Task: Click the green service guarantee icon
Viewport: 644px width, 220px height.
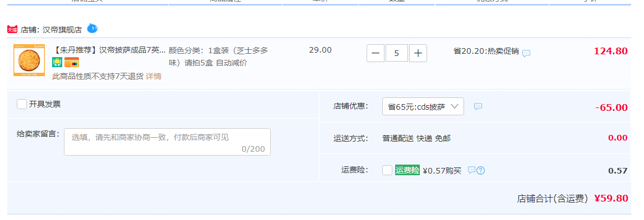Action: [x=57, y=62]
